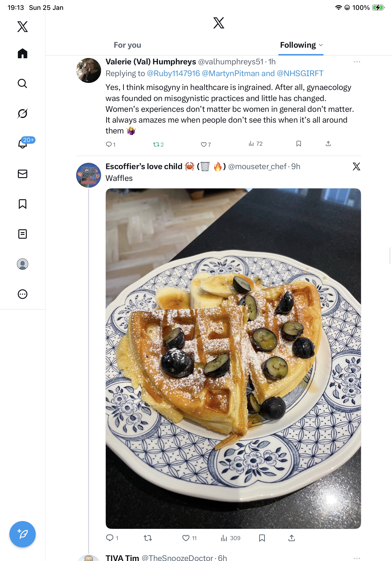Expand the Following feed dropdown chevron
The image size is (392, 561).
pyautogui.click(x=321, y=45)
